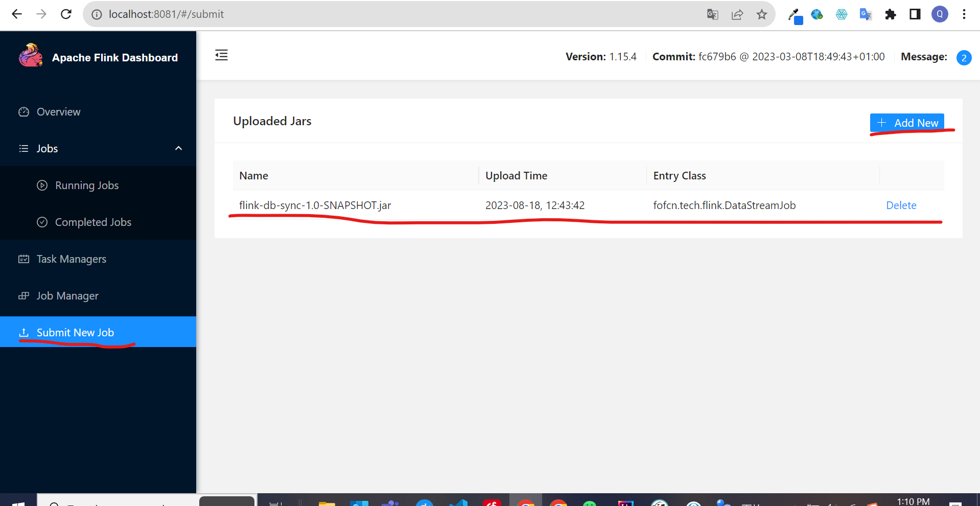Open the Job Manager page
The image size is (980, 506).
pos(67,296)
